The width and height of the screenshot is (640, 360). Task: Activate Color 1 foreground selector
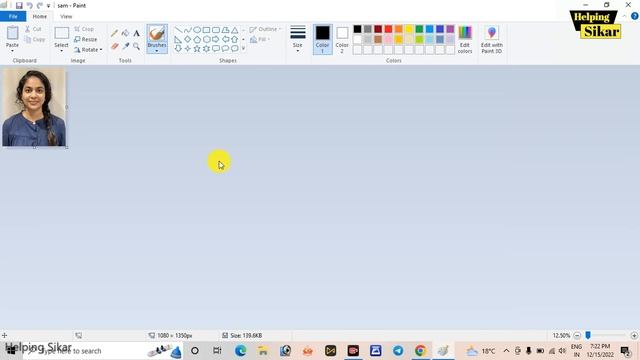coord(322,39)
